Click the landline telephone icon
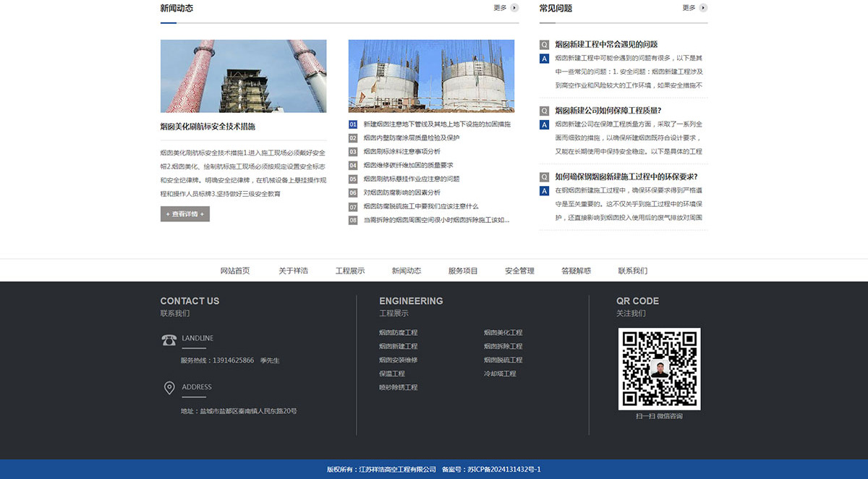Viewport: 868px width, 479px height. point(169,339)
